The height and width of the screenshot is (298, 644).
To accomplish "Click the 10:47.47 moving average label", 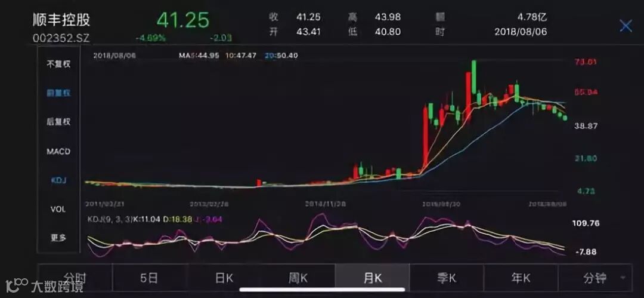I will [241, 55].
